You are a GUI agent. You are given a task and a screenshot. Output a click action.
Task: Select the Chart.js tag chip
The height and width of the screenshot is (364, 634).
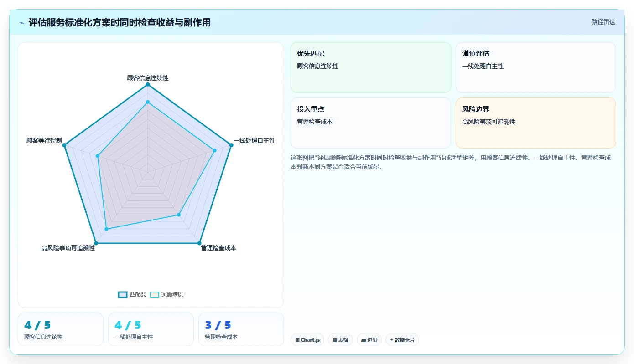pos(307,340)
